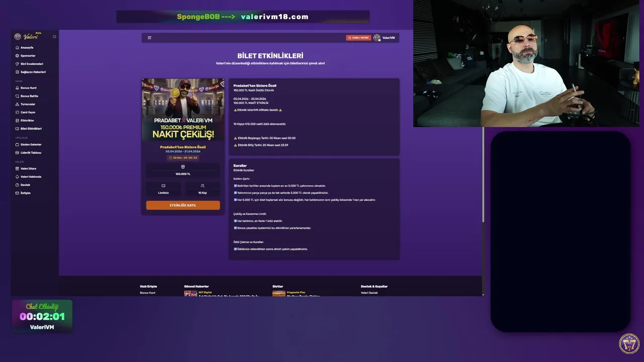The width and height of the screenshot is (644, 362).
Task: Click the CANLI YAYIN button
Action: click(358, 38)
